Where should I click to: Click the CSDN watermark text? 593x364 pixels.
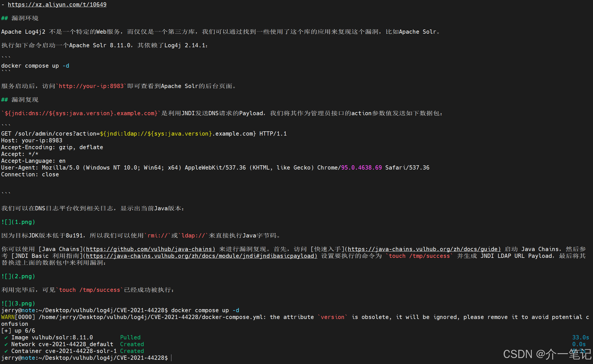point(547,354)
